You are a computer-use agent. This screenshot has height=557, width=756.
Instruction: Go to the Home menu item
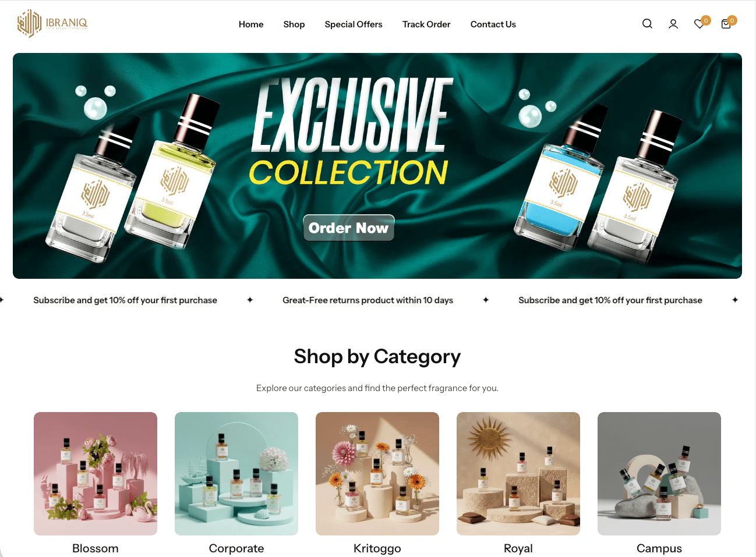pyautogui.click(x=251, y=24)
